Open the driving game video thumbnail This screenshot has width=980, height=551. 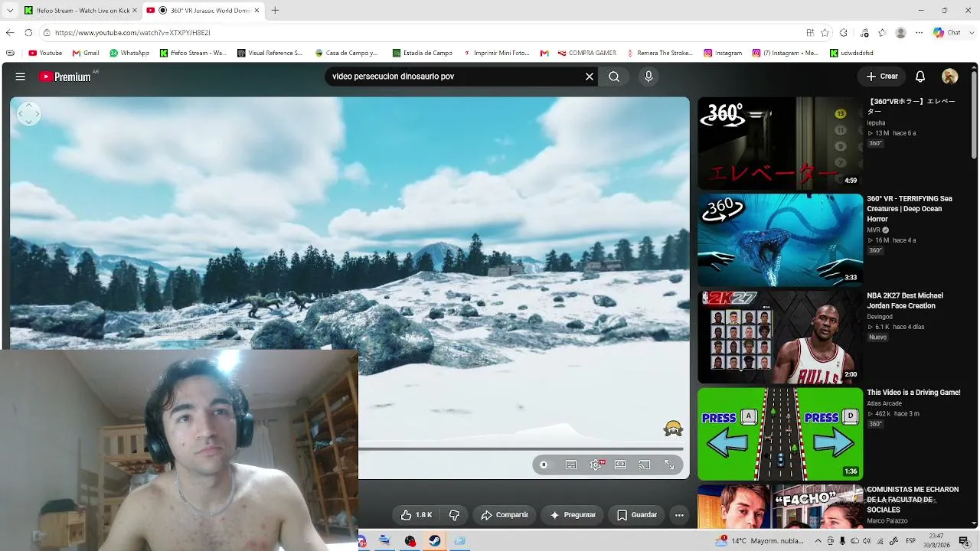tap(780, 434)
